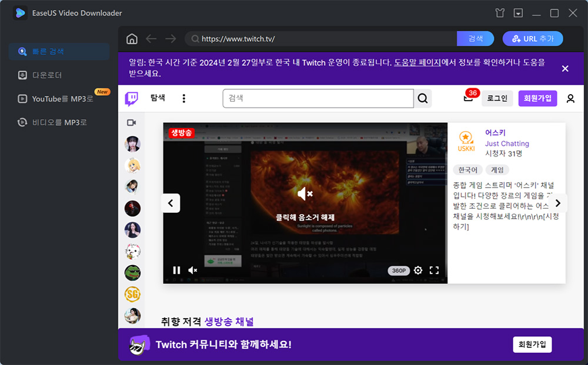Dismiss the purple notice banner

pyautogui.click(x=564, y=69)
